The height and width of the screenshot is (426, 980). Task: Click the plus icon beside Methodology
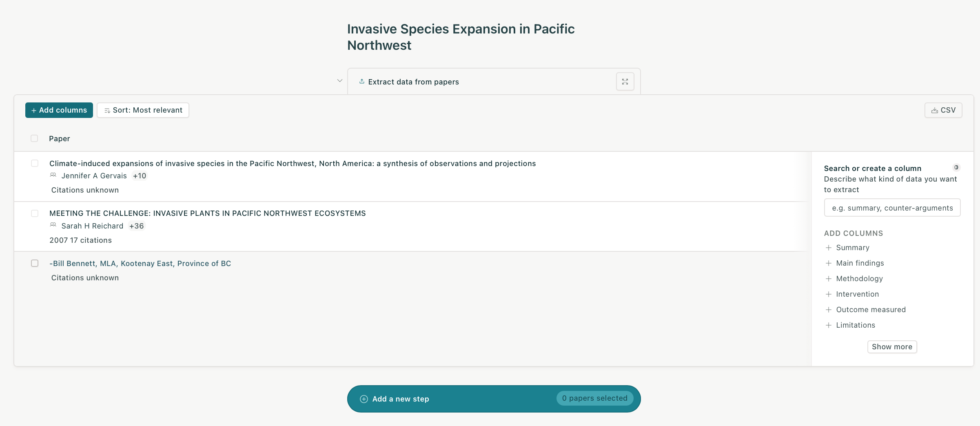[828, 279]
